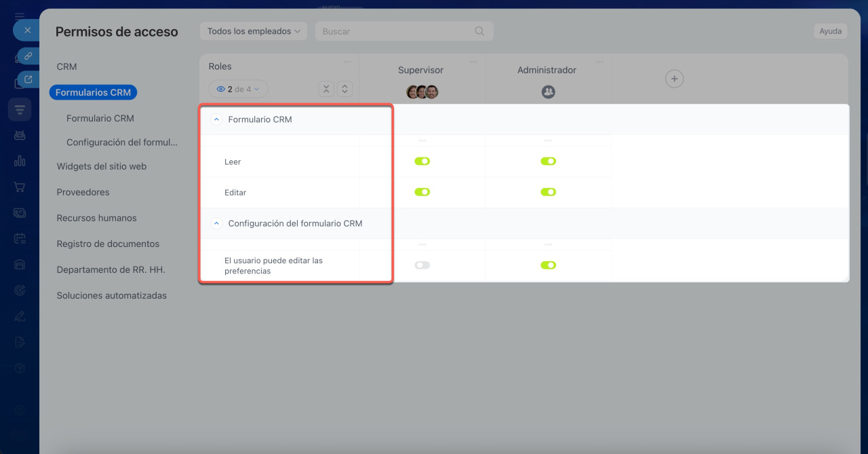This screenshot has width=868, height=454.
Task: Toggle Leer permission for Supervisor
Action: coord(422,162)
